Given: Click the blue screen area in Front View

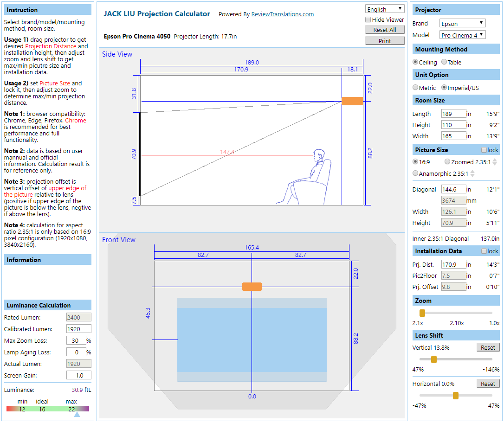Looking at the screenshot, I should [252, 340].
